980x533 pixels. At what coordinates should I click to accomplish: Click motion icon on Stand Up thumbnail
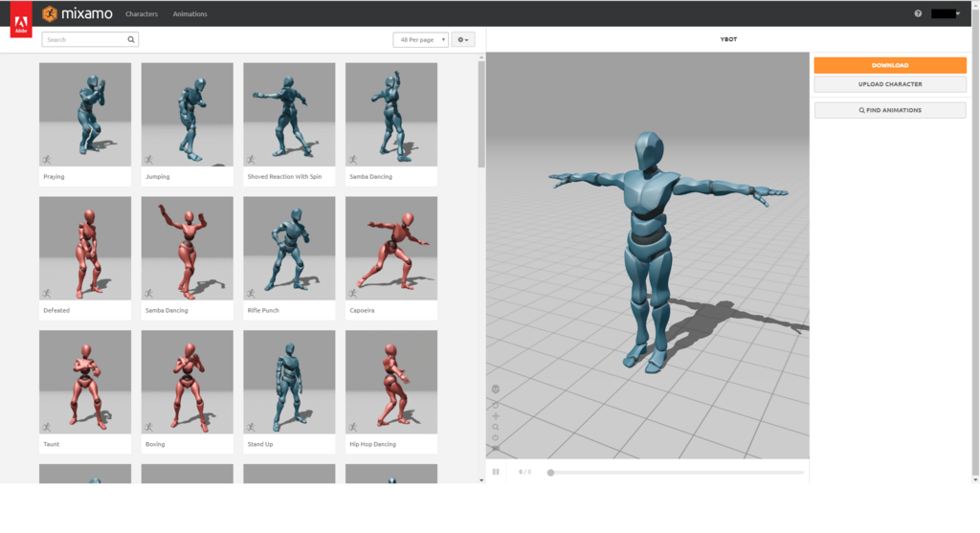click(x=251, y=428)
